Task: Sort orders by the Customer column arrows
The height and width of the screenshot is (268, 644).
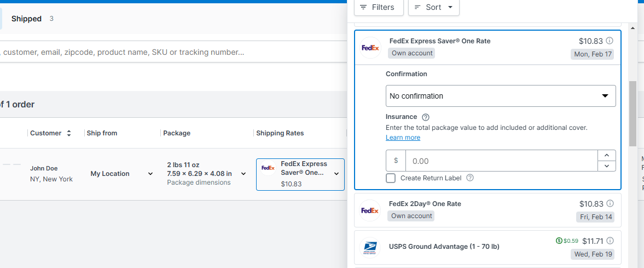Action: pos(68,133)
